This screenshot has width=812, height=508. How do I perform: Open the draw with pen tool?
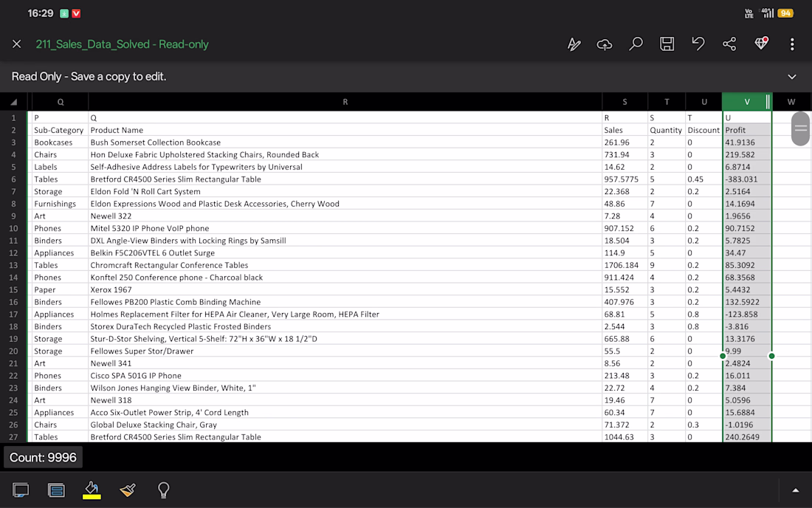coord(574,44)
